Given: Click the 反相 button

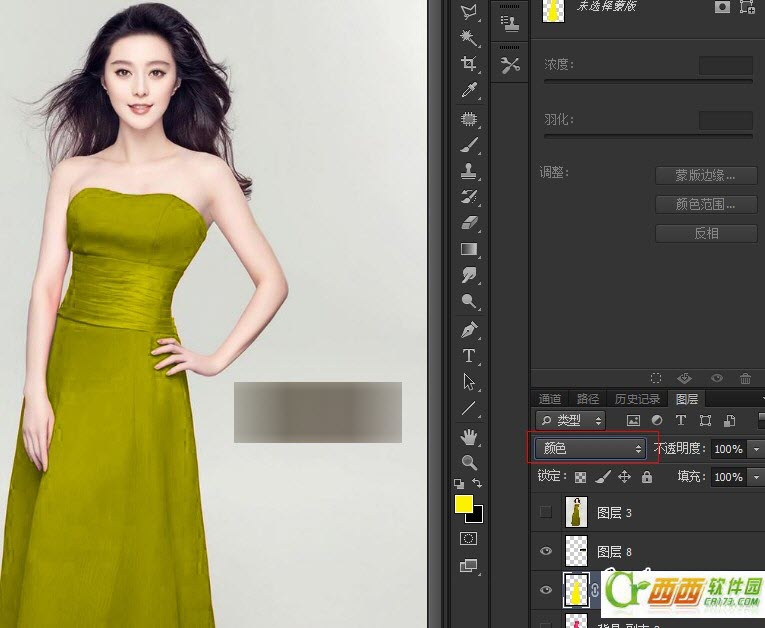Looking at the screenshot, I should 706,233.
